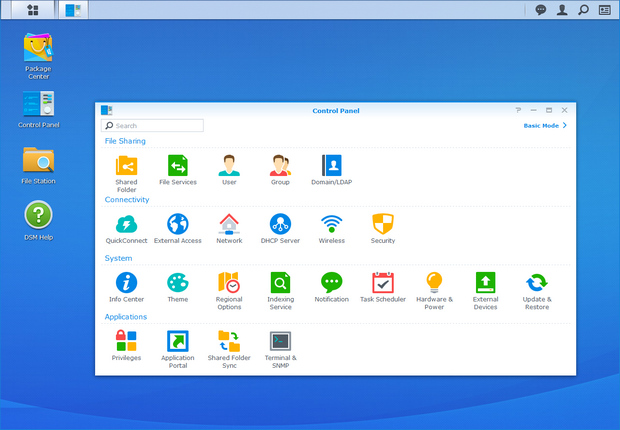Open Shared Folder Sync
Image resolution: width=620 pixels, height=430 pixels.
coord(229,349)
